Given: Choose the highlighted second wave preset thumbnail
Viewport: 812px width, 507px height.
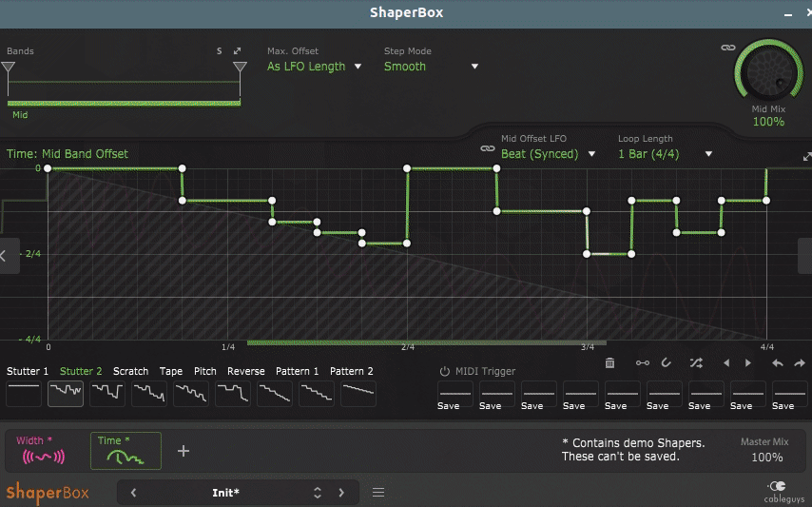Looking at the screenshot, I should (66, 394).
